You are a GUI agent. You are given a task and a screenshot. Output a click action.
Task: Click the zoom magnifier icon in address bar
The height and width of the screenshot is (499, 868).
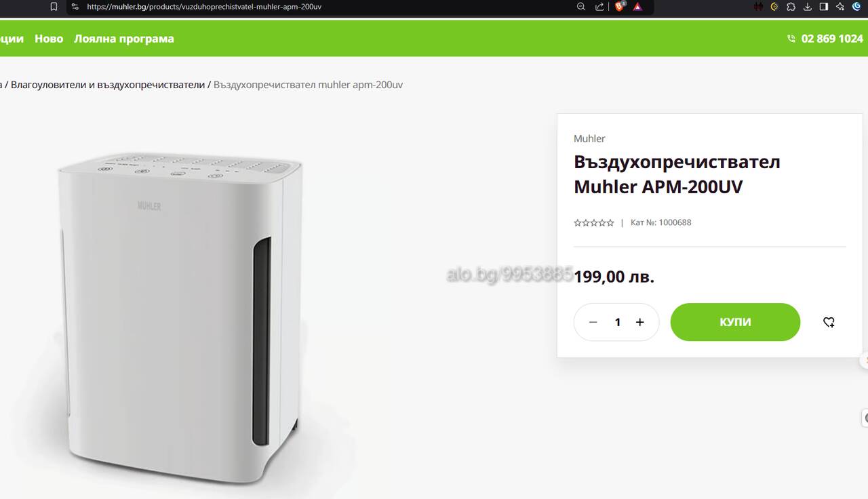click(581, 7)
